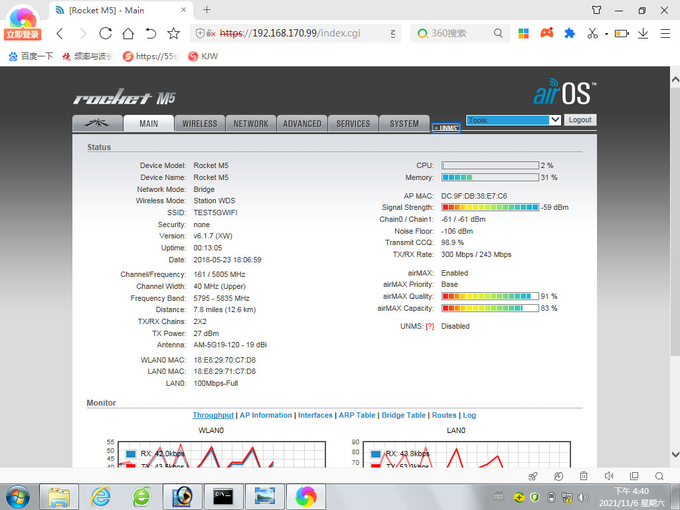
Task: Click the scissors screenshot icon
Action: pos(592,33)
